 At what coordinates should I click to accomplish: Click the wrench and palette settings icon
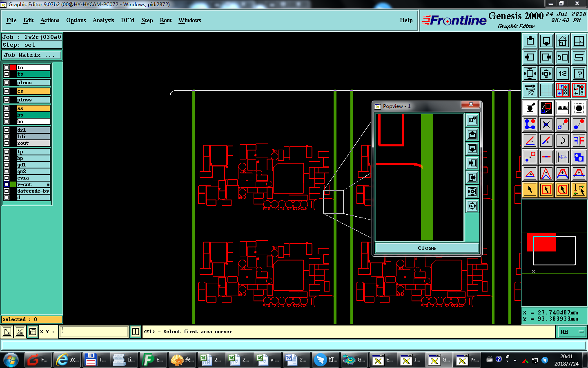[530, 90]
